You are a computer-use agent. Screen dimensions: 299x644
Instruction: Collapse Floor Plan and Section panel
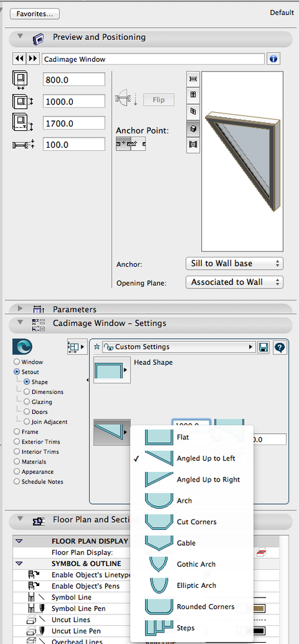pos(20,520)
